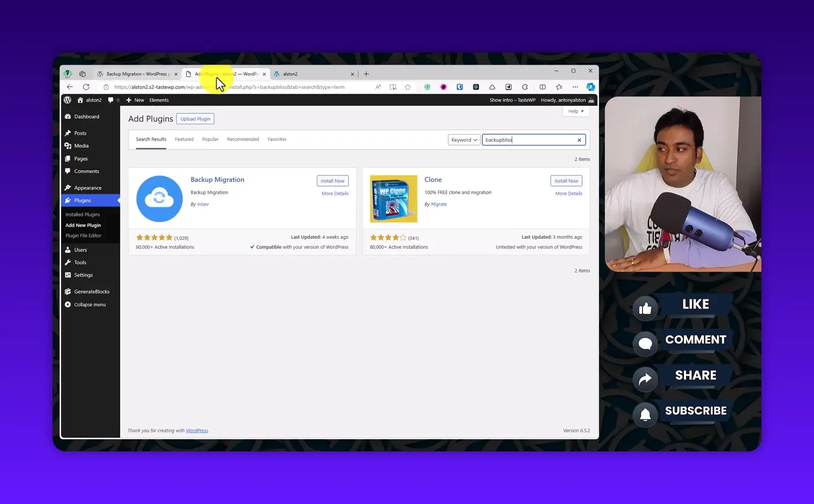Switch to the alston2 browser tab

tap(290, 73)
